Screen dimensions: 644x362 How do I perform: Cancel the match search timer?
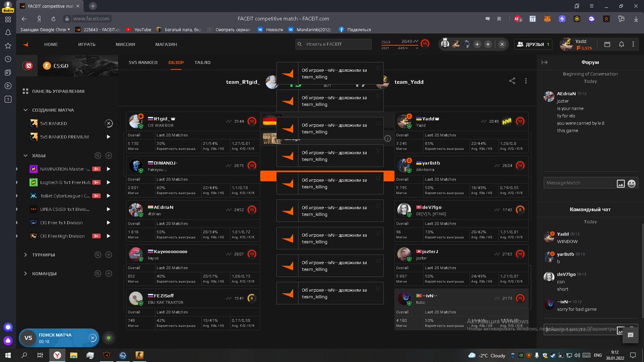[92, 338]
